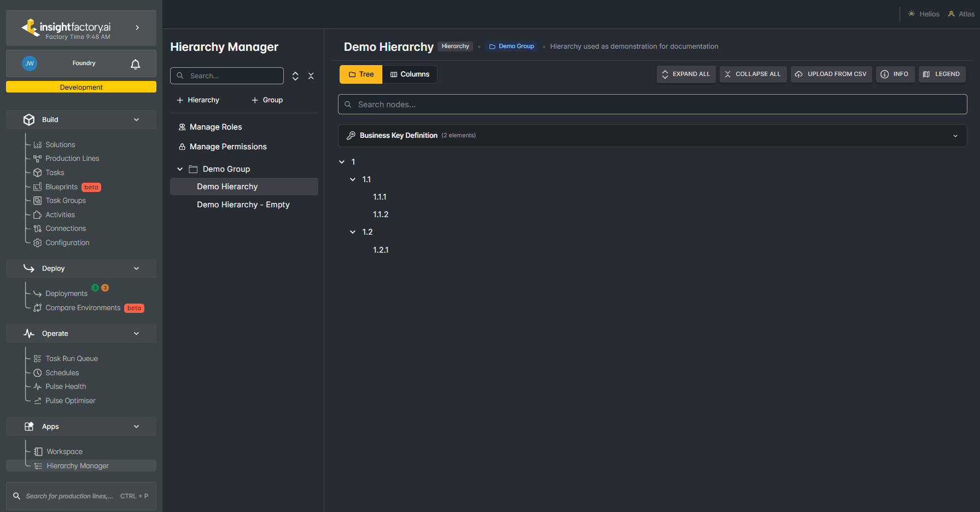Click the Pulse Optimiser icon
980x512 pixels.
coord(37,401)
